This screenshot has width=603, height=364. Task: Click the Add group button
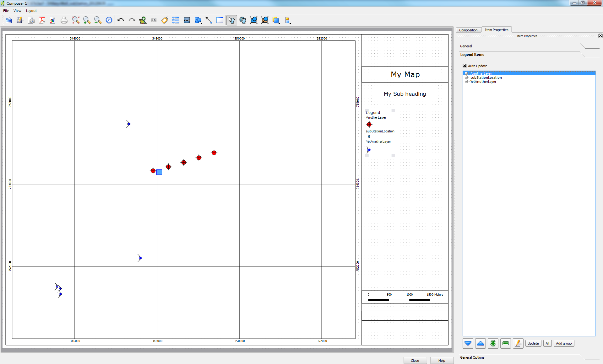click(x=564, y=343)
